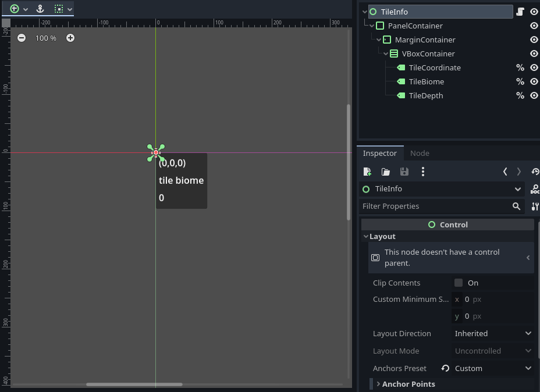Click the load resource folder icon
Screen dimensions: 540x392
click(x=386, y=172)
